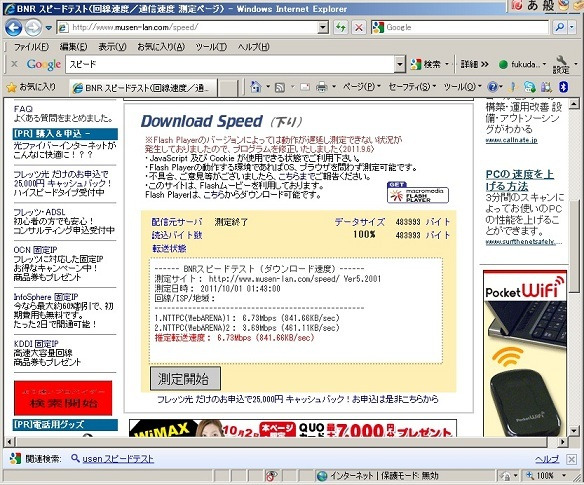The image size is (584, 485).
Task: Click the KDDI 固定IP sidebar link
Action: (36, 343)
